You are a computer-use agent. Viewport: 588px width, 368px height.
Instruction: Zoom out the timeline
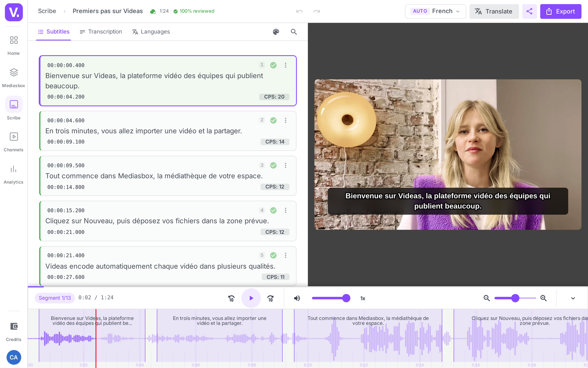pos(487,298)
